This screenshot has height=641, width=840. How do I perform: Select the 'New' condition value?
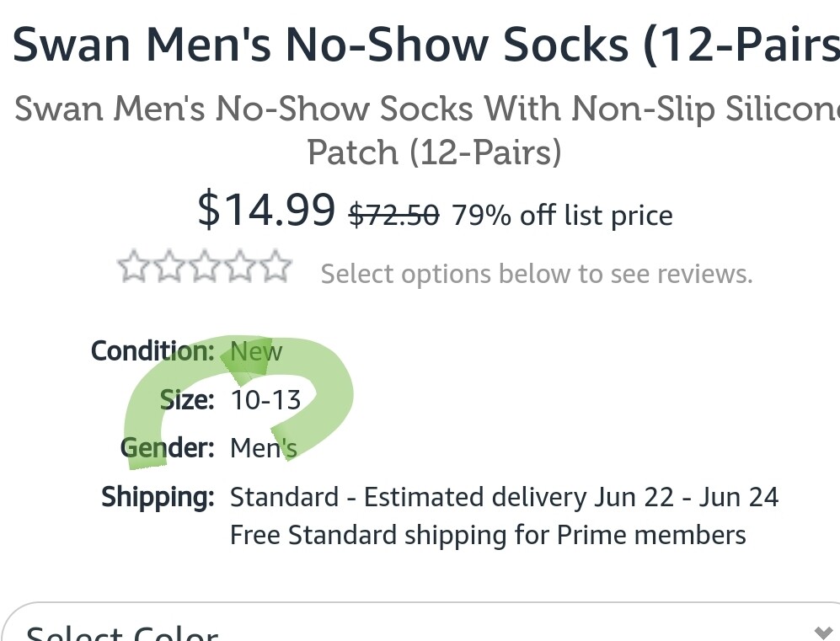click(256, 351)
